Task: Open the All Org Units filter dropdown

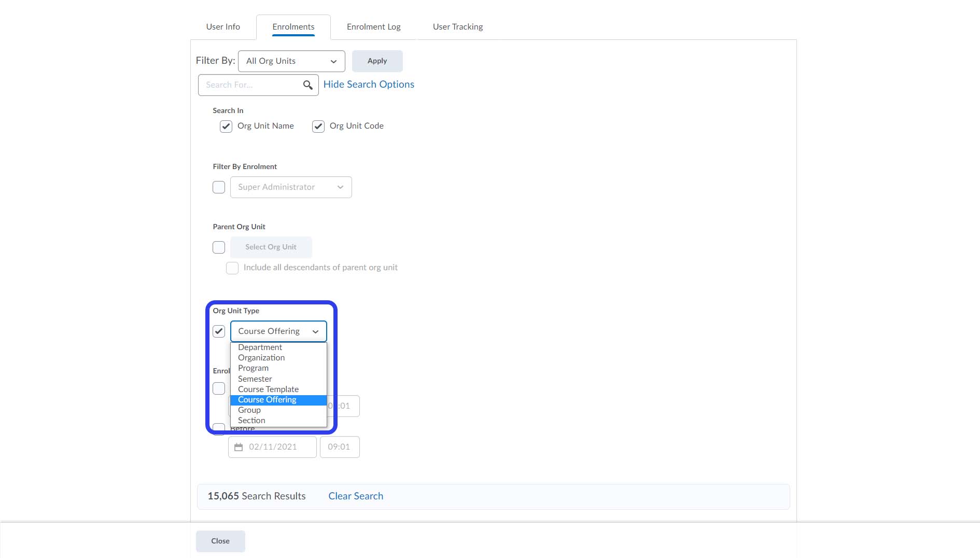Action: (x=291, y=61)
